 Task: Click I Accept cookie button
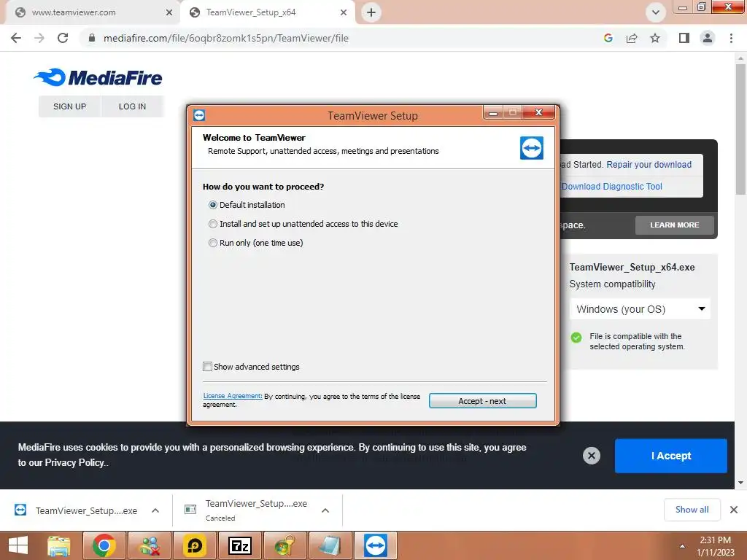(x=671, y=456)
